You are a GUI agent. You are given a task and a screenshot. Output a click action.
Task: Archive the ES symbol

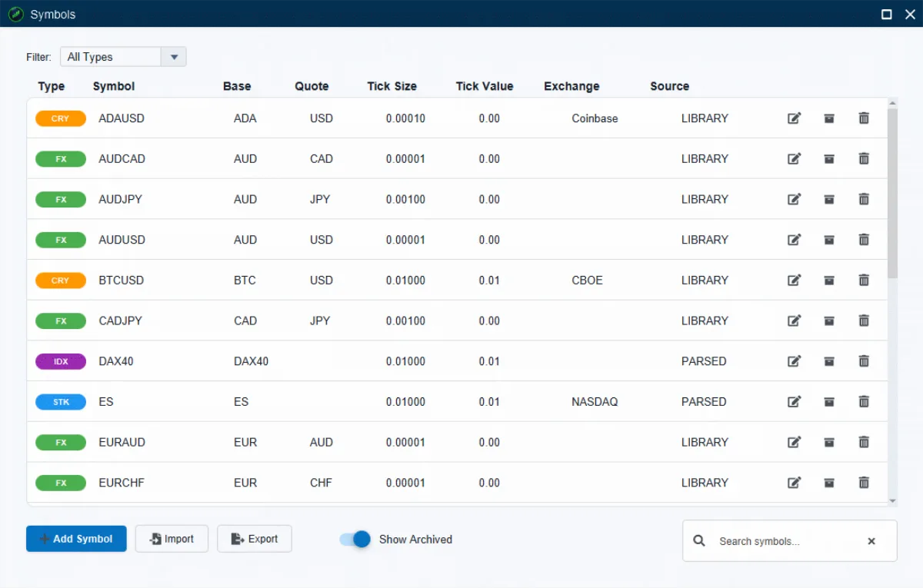click(829, 402)
